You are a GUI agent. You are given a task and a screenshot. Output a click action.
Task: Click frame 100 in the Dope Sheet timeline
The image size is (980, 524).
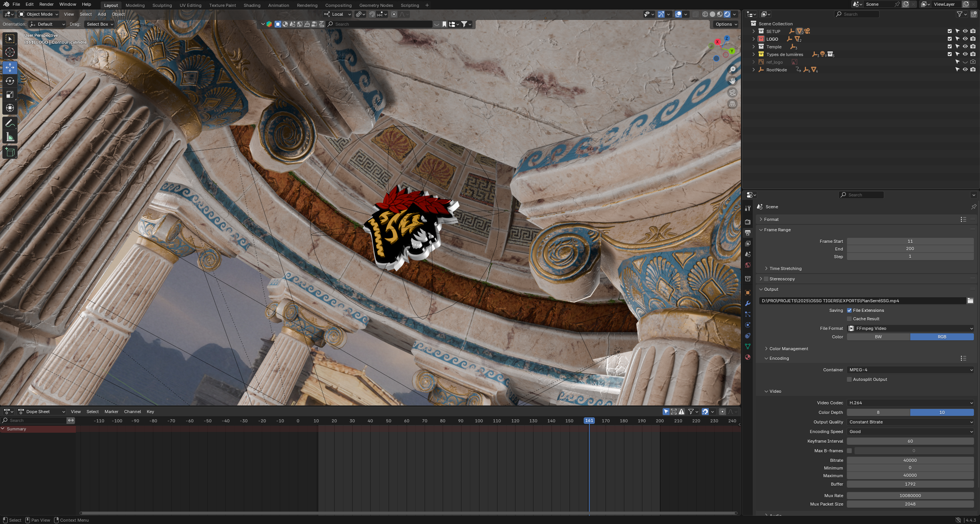click(479, 421)
